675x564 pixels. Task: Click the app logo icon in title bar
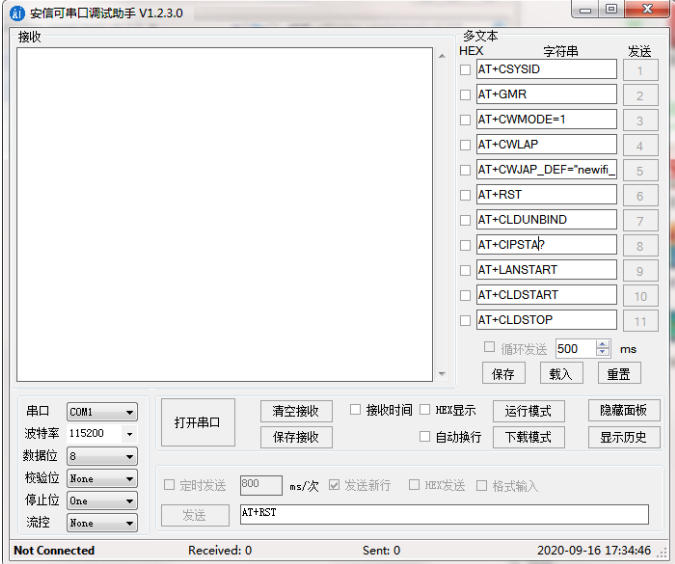[x=17, y=13]
